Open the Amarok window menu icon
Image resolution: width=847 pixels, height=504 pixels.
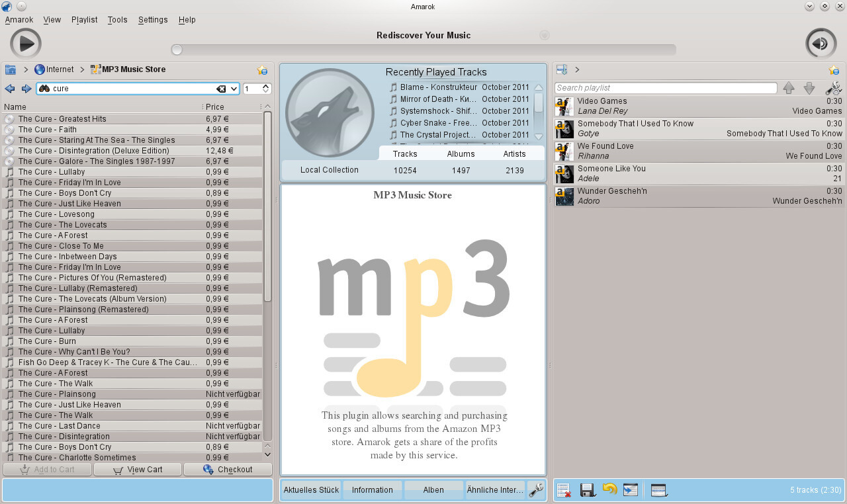(7, 7)
